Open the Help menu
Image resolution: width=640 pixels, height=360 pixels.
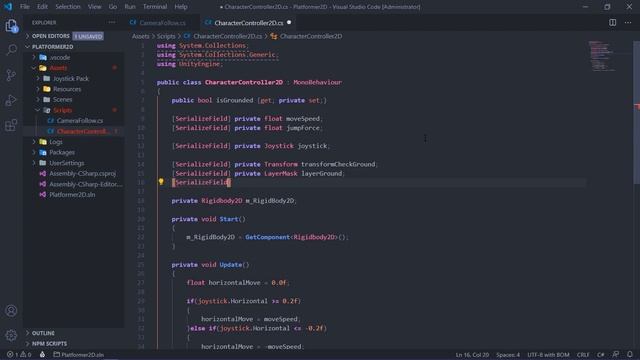tap(181, 7)
